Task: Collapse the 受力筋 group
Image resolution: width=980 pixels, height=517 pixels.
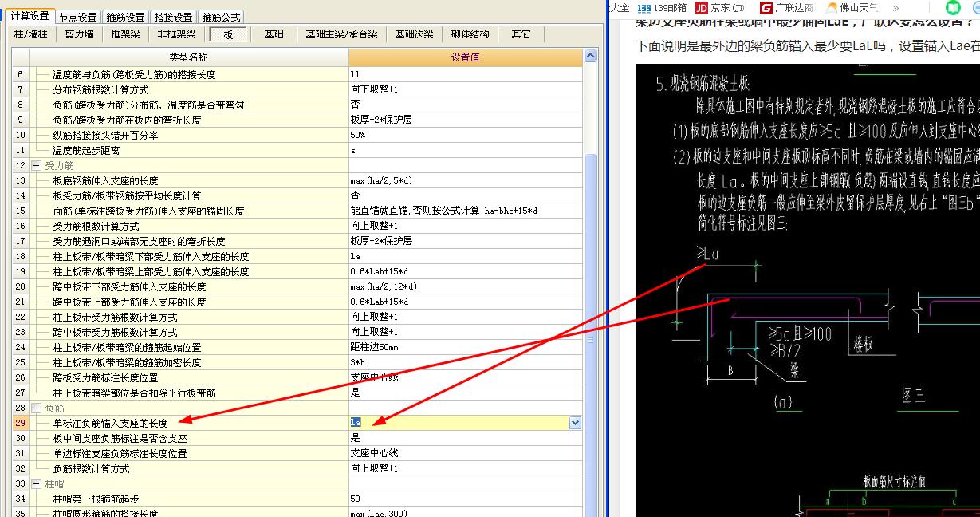Action: [x=36, y=165]
